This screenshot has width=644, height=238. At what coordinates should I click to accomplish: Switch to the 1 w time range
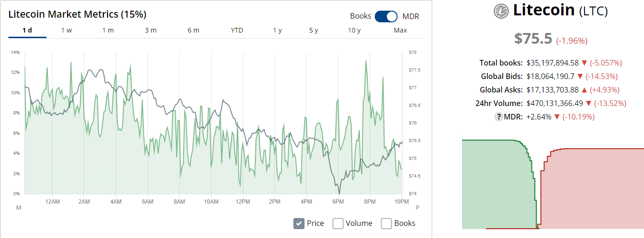66,30
